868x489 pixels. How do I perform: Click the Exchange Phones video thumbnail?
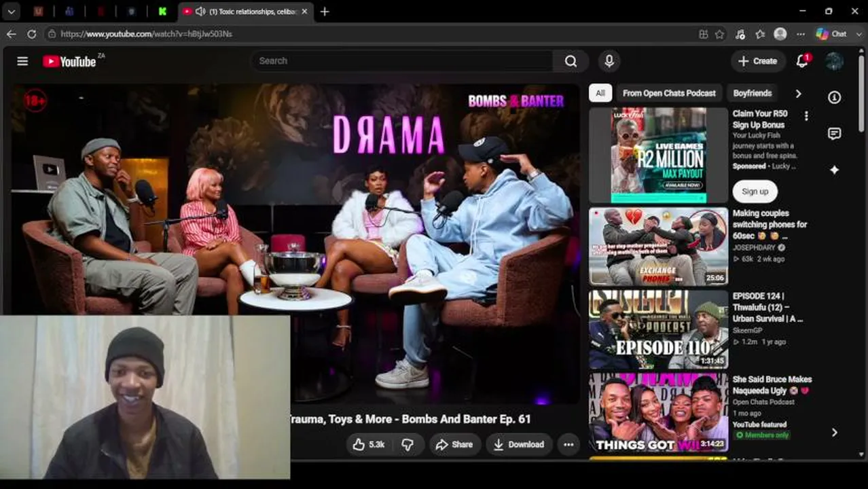[x=658, y=247]
